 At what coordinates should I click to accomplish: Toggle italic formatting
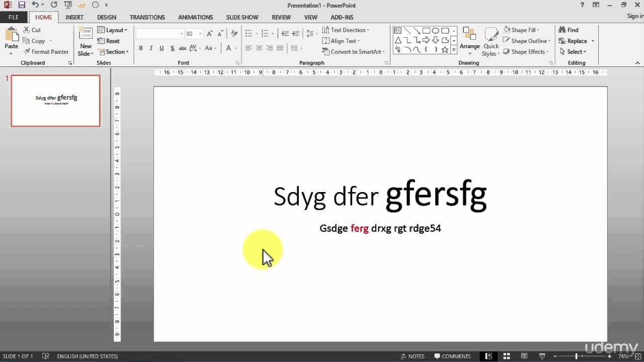click(x=151, y=48)
